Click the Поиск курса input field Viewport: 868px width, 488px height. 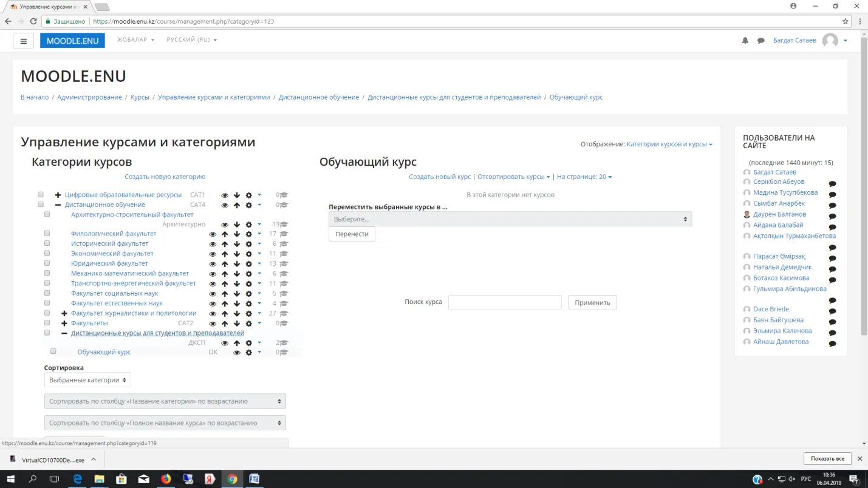coord(505,302)
